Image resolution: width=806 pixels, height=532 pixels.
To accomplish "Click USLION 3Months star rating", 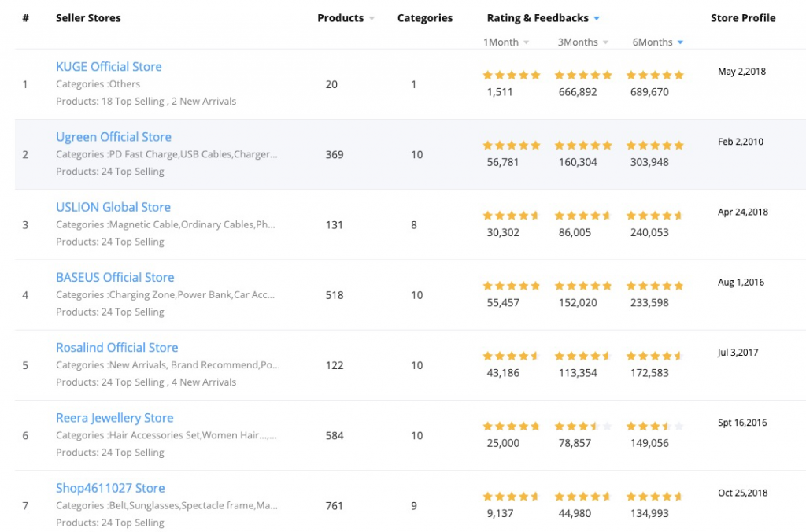I will (x=583, y=216).
